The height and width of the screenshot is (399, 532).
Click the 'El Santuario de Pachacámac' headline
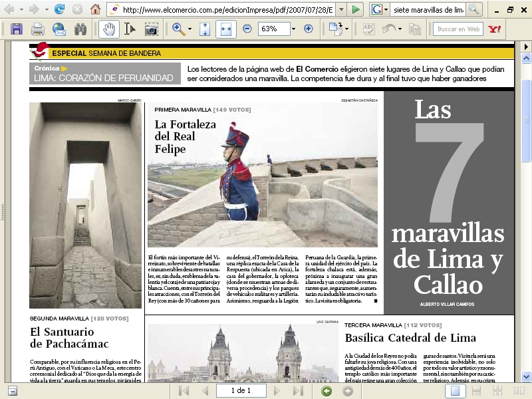[x=69, y=338]
